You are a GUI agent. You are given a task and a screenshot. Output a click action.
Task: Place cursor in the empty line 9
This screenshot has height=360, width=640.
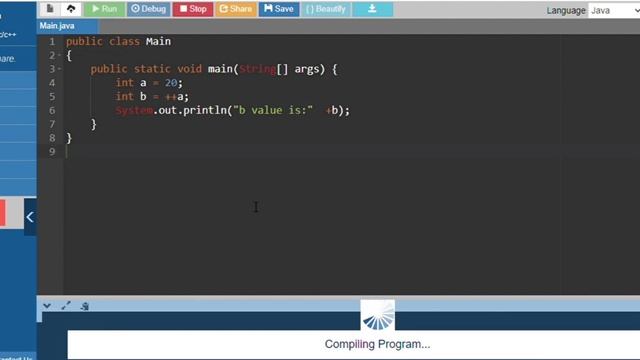pyautogui.click(x=351, y=151)
